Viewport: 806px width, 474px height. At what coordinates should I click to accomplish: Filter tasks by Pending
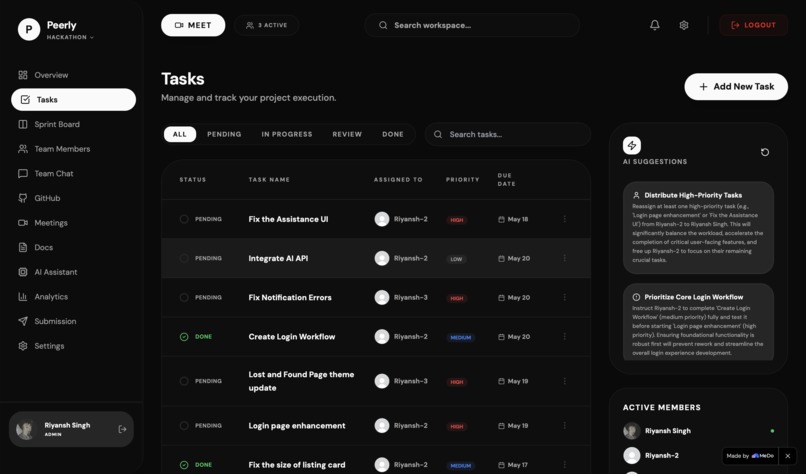pyautogui.click(x=224, y=134)
